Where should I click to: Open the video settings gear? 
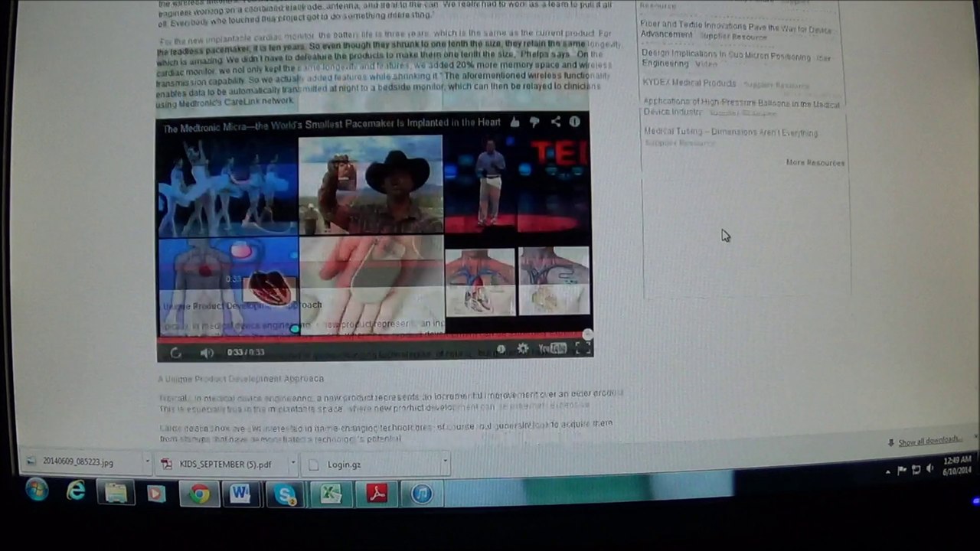pos(522,349)
